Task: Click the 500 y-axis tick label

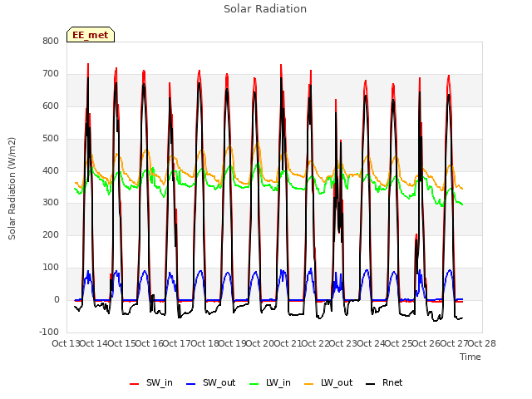Action: point(51,139)
